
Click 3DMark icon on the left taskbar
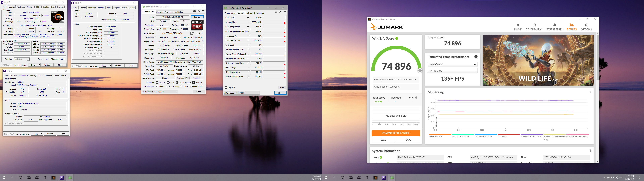pos(53,178)
